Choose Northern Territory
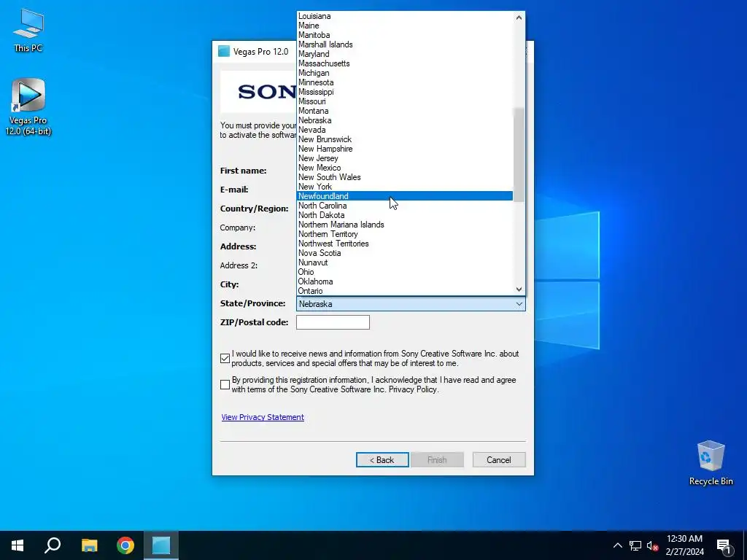This screenshot has height=560, width=747. point(404,234)
